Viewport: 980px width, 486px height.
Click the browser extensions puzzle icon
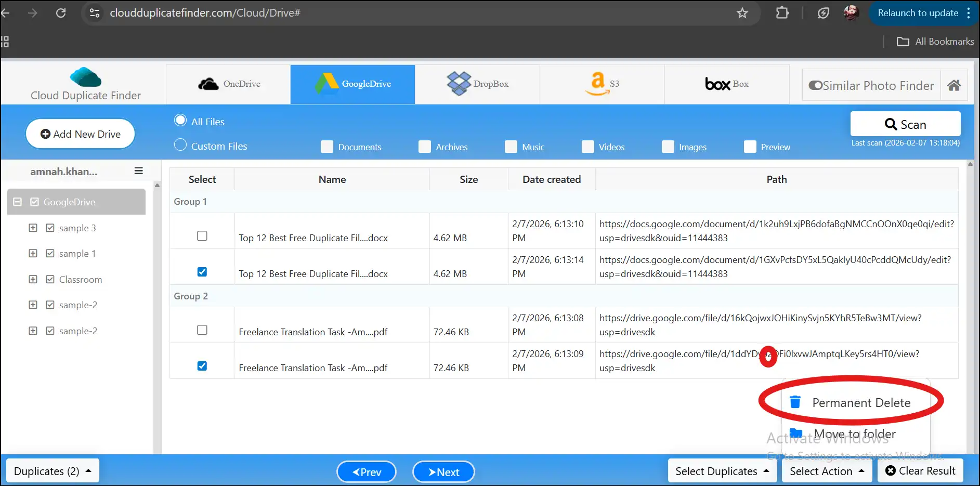pos(782,13)
